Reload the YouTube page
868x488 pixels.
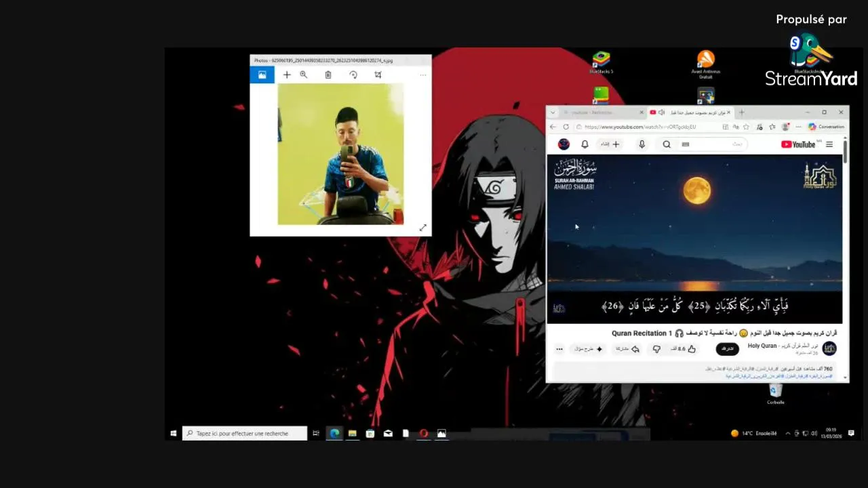coord(566,127)
